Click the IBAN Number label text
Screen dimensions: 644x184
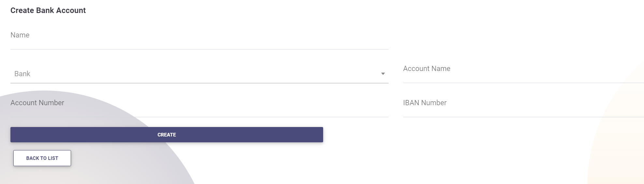(x=424, y=103)
